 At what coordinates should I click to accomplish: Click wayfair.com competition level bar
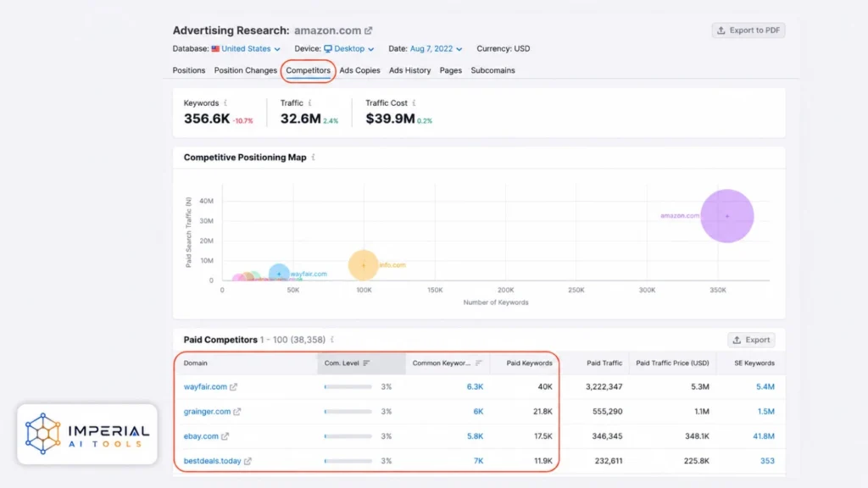(x=348, y=386)
